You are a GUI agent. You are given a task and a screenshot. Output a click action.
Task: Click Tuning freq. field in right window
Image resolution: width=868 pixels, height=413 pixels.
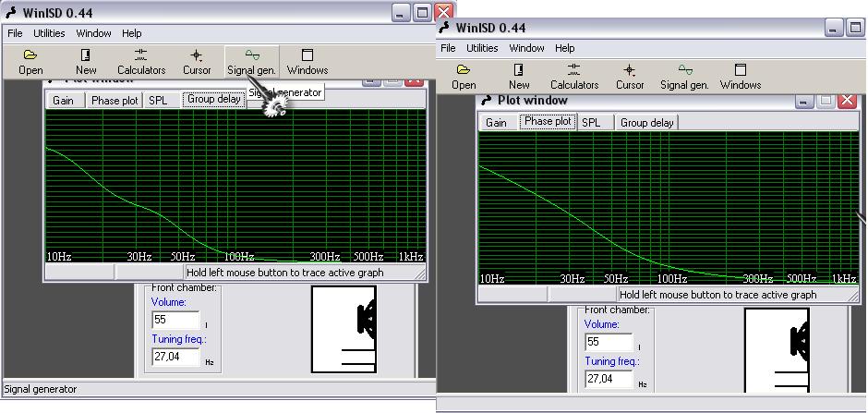609,379
